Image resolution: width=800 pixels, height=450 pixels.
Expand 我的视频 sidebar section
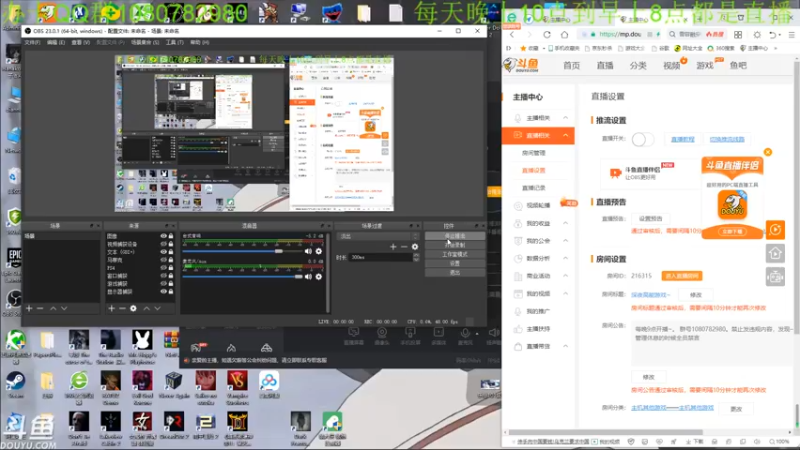565,293
